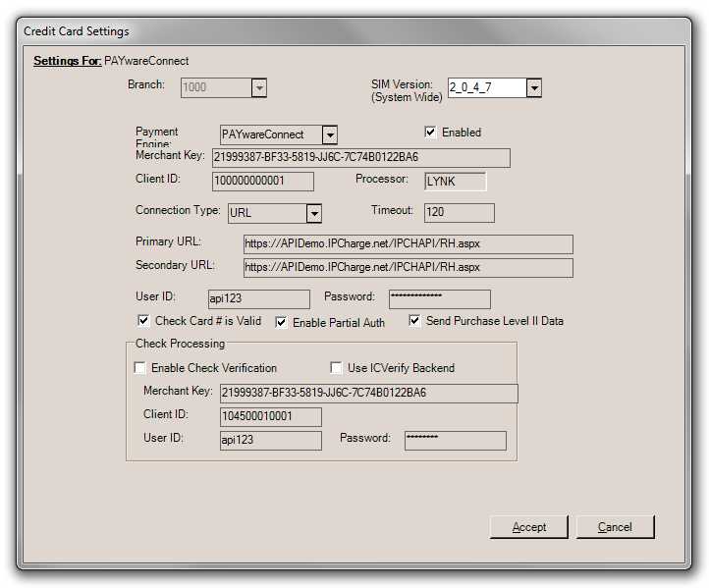Click the Timeout field showing 120
Viewport: 709px width, 588px height.
tap(459, 213)
